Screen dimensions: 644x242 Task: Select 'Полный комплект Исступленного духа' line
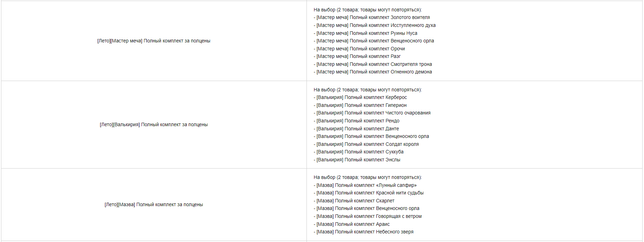(375, 25)
